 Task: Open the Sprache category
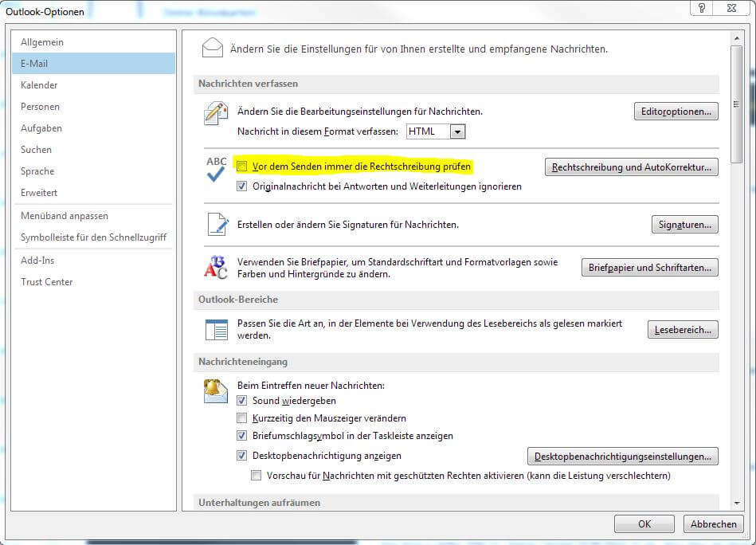pyautogui.click(x=93, y=171)
